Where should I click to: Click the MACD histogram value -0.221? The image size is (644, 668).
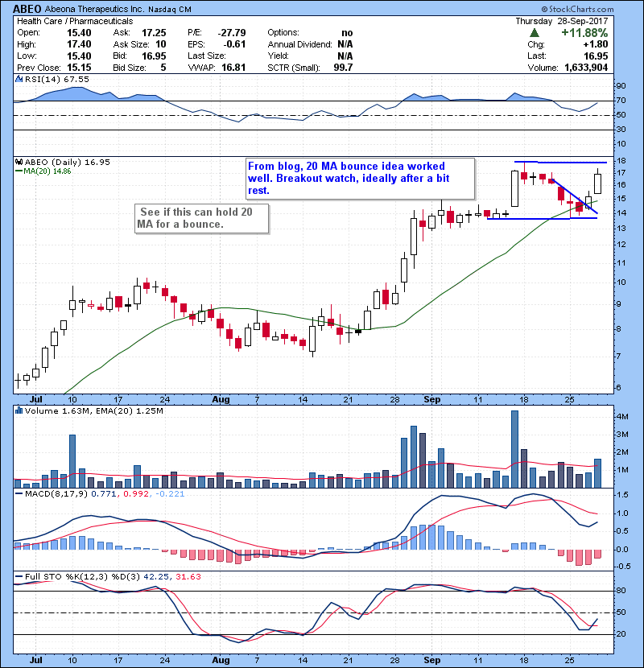(169, 494)
